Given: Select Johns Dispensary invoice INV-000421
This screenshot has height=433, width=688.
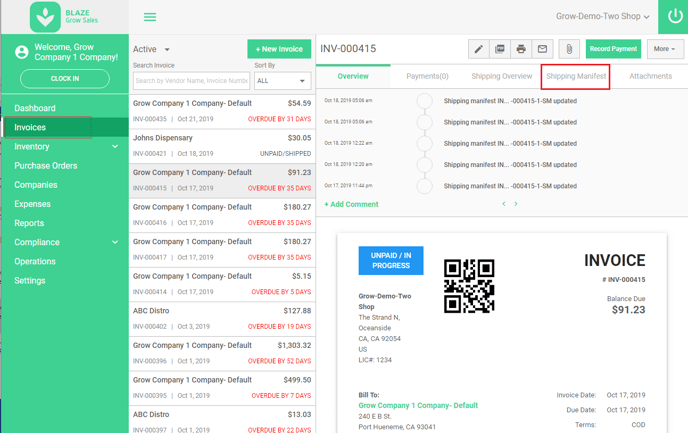Looking at the screenshot, I should coord(222,146).
